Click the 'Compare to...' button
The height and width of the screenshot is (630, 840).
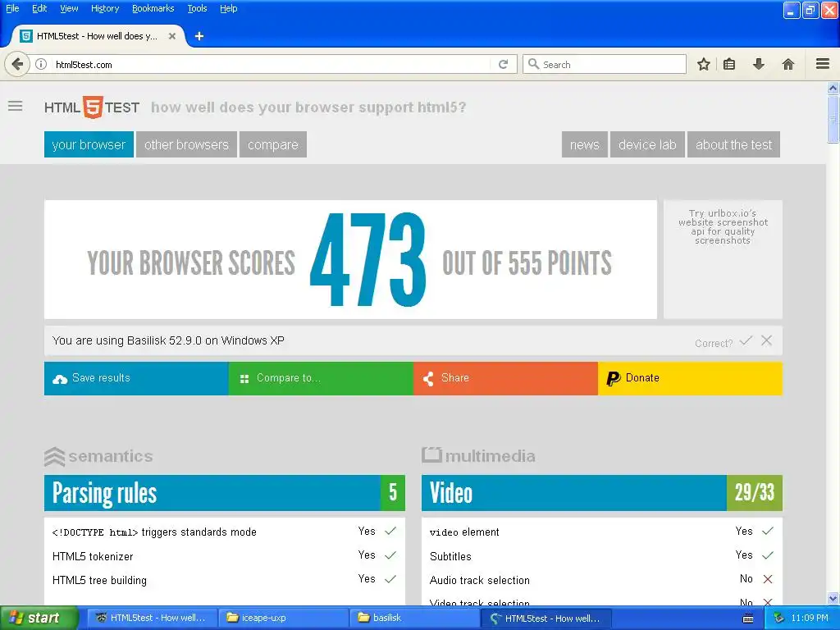[321, 379]
